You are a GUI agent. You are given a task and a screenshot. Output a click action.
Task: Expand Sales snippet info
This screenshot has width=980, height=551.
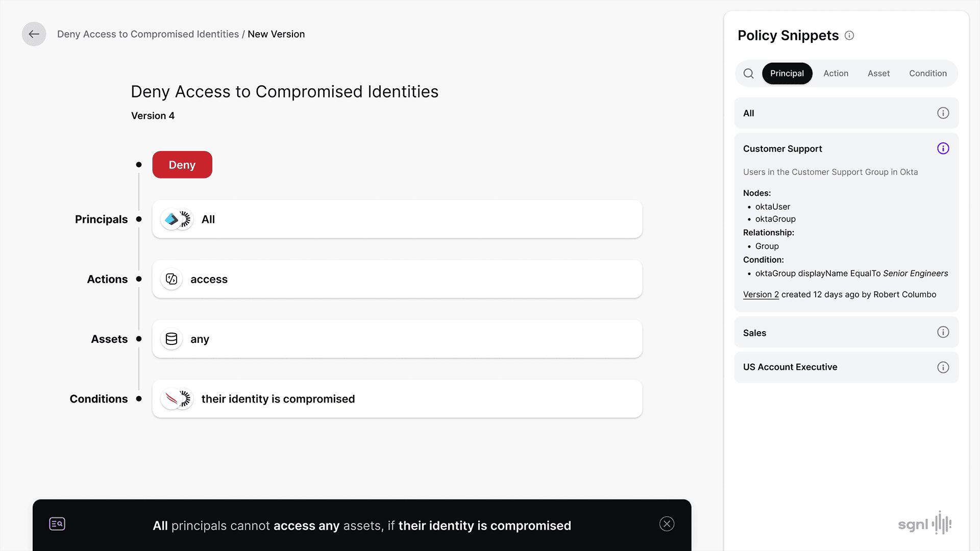(943, 333)
